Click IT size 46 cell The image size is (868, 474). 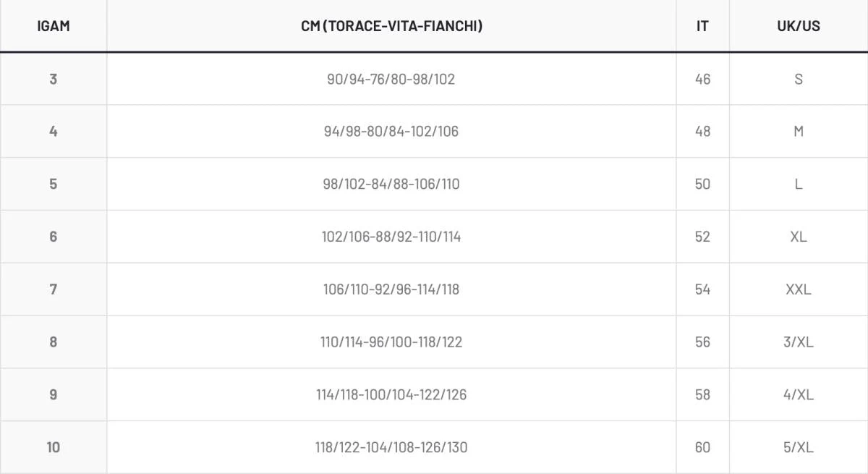click(x=702, y=79)
